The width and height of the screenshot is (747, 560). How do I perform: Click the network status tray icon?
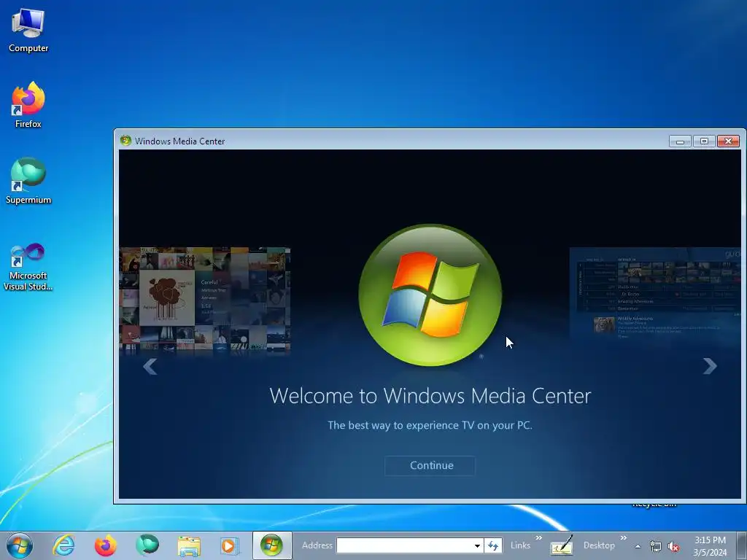pos(656,547)
